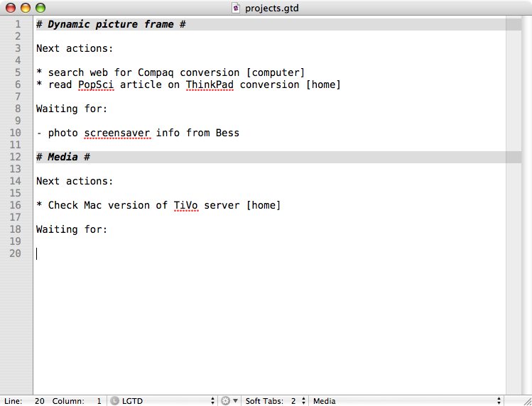Click the Column 1 indicator in status bar
This screenshot has width=532, height=406.
77,401
